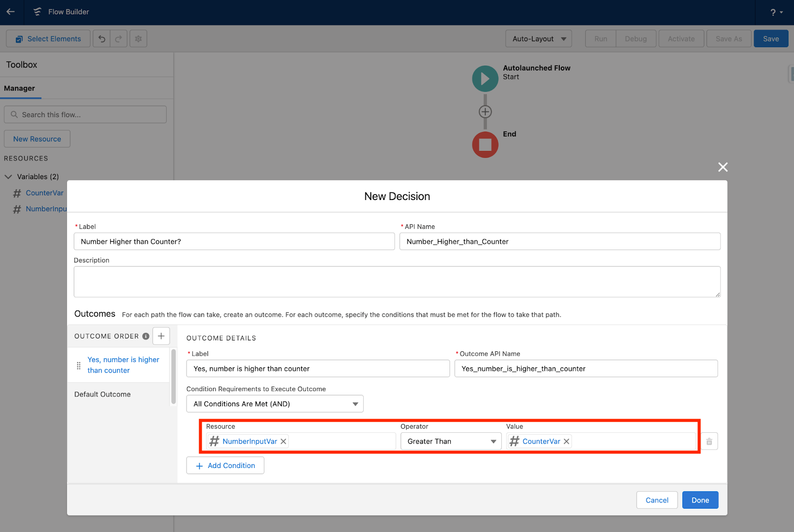The width and height of the screenshot is (794, 532).
Task: Click the Search this flow field
Action: click(x=85, y=114)
